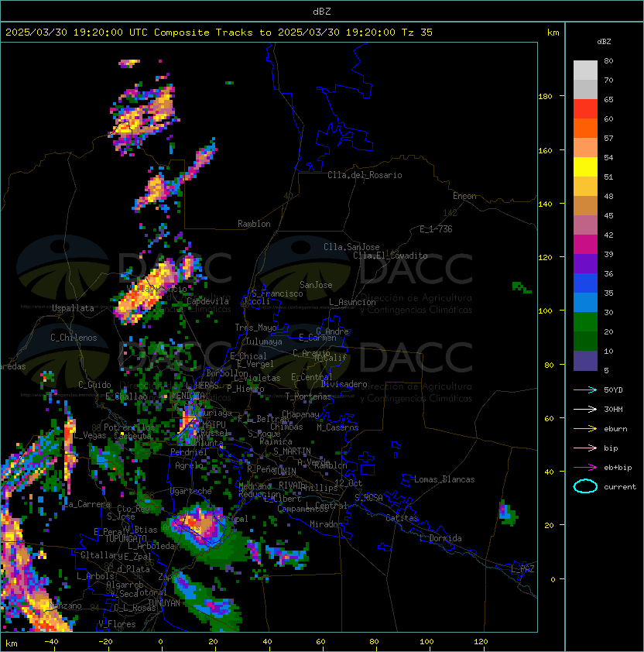Click the 'Agrelo' place label
This screenshot has width=644, height=652.
[189, 465]
